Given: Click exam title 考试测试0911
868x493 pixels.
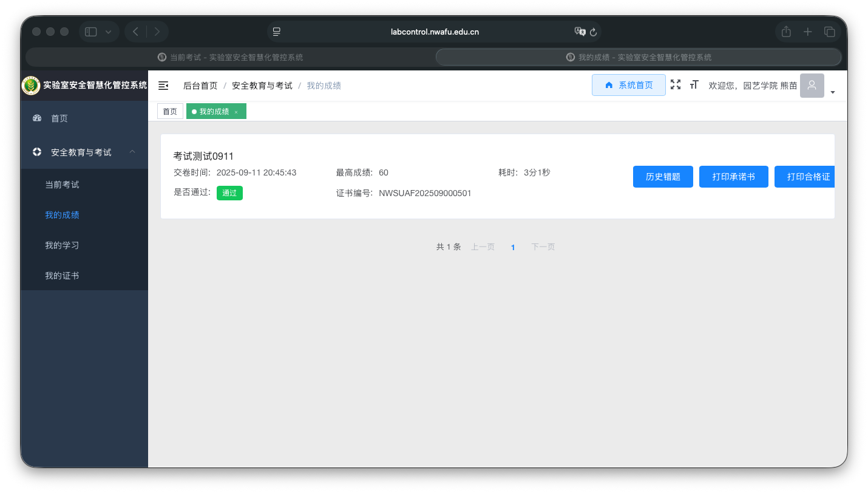Looking at the screenshot, I should click(203, 156).
